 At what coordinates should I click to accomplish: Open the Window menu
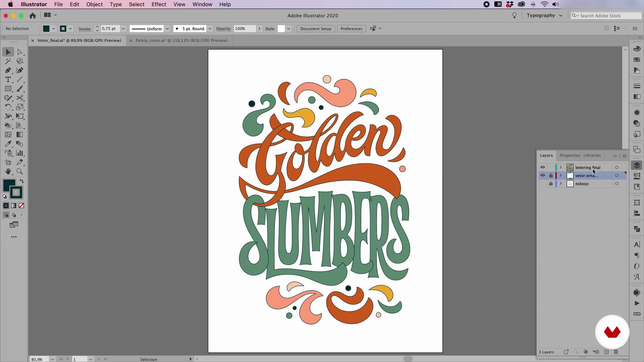pyautogui.click(x=202, y=4)
